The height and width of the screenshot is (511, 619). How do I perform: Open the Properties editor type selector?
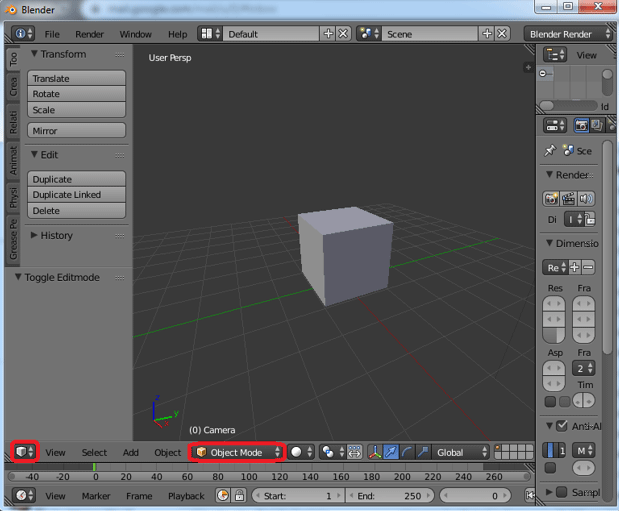(555, 126)
